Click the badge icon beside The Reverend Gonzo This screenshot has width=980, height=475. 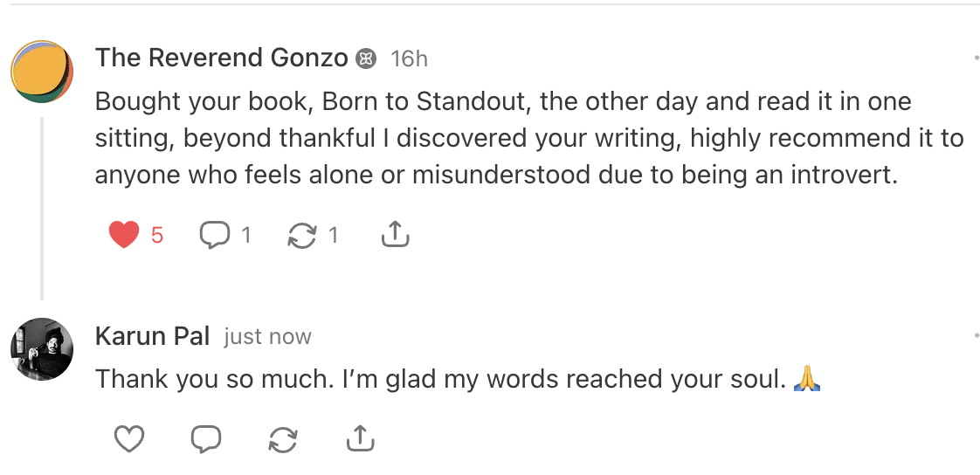click(x=367, y=59)
